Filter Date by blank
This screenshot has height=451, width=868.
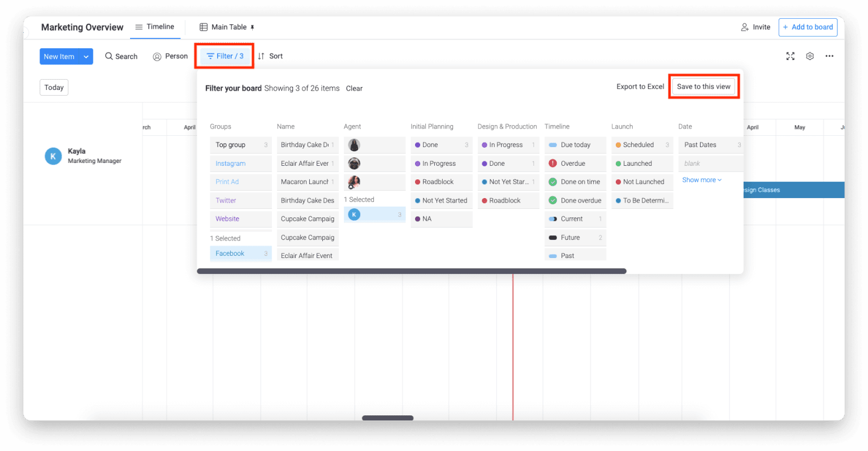tap(711, 164)
